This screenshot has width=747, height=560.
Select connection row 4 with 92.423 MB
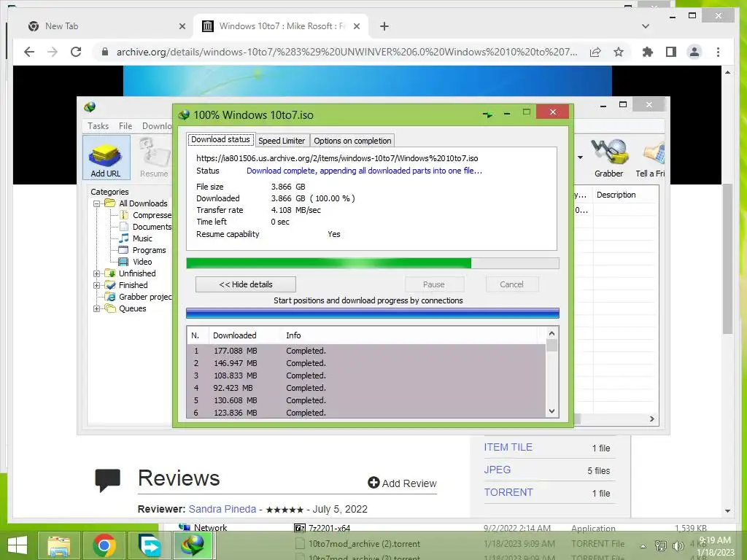(366, 388)
